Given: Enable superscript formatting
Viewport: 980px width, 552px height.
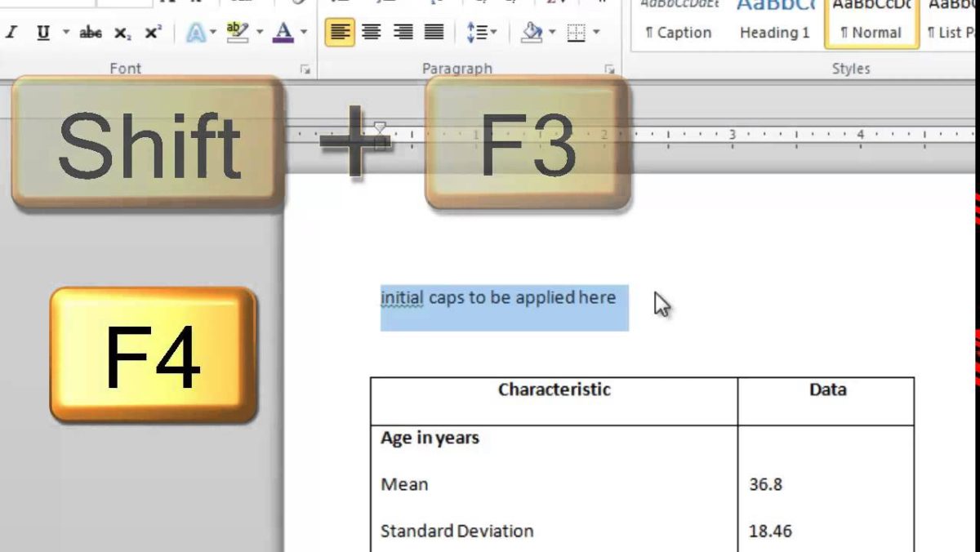Looking at the screenshot, I should click(x=151, y=33).
